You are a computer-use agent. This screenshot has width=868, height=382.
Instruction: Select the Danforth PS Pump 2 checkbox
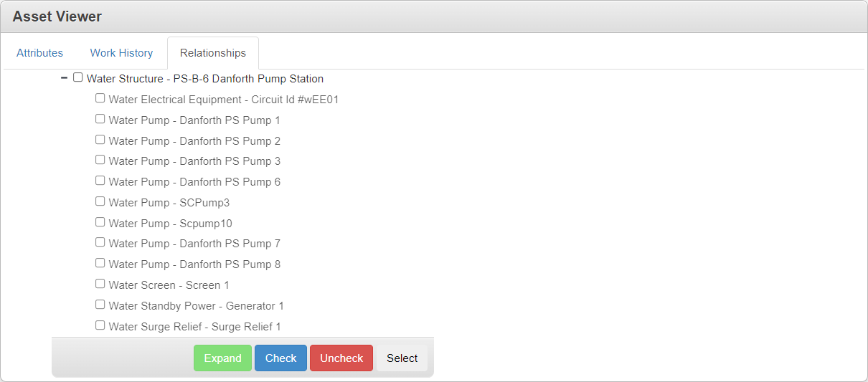click(100, 140)
